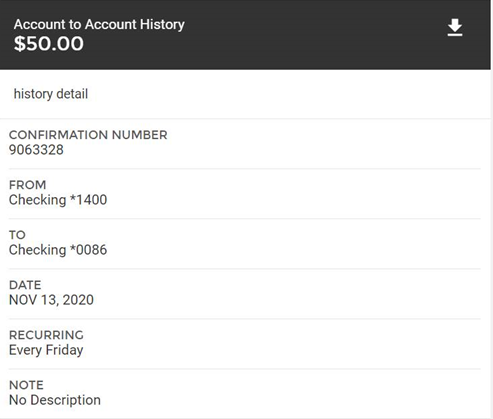Click the Confirmation Number label
The image size is (493, 419).
point(88,135)
